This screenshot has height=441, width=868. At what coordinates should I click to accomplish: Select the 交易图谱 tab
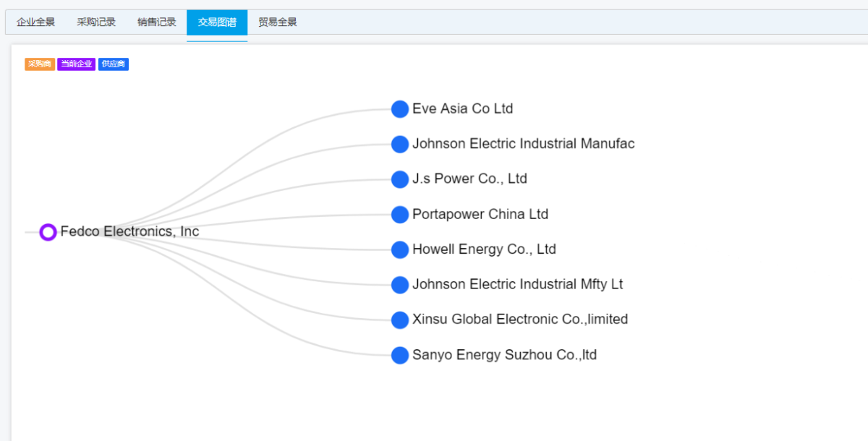point(217,22)
